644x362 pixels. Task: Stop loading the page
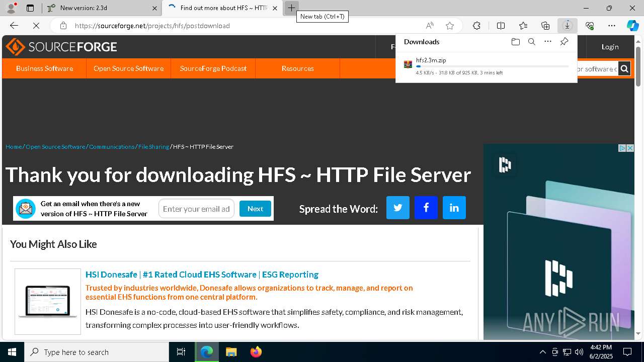(36, 26)
